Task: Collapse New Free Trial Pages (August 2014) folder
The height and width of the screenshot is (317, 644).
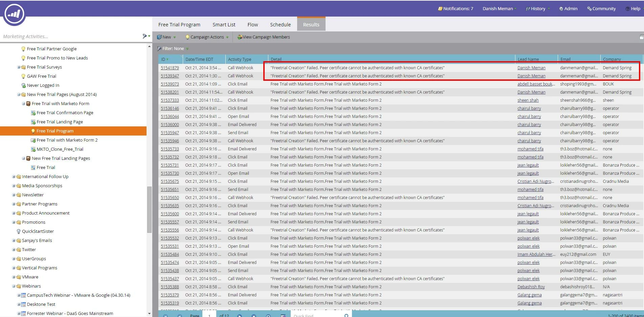Action: [19, 95]
